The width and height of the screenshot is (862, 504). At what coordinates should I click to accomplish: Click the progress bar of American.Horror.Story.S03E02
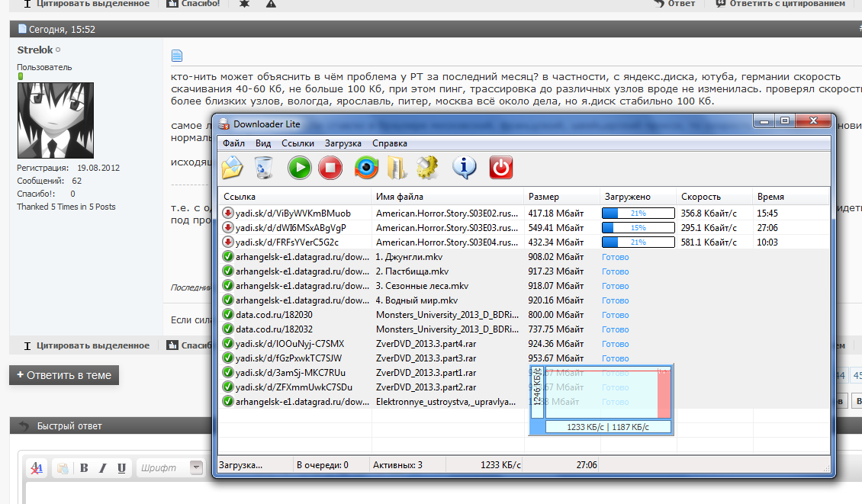point(638,213)
